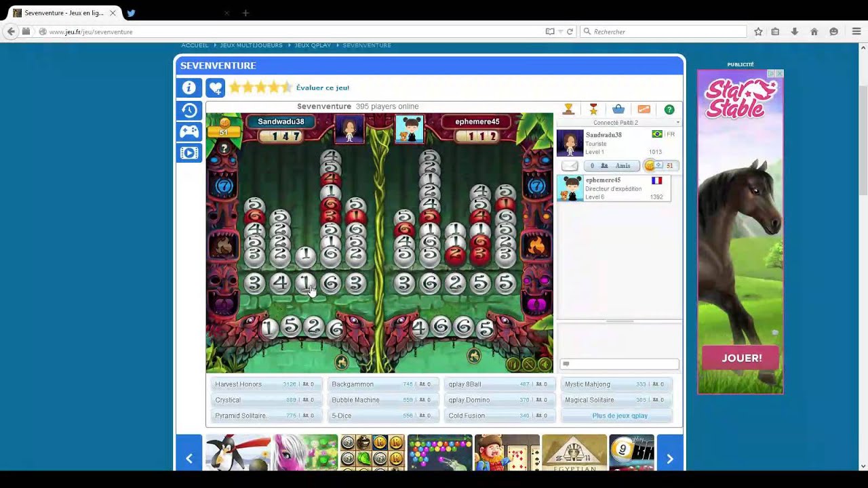Click the Egyptian game thumbnail

(x=574, y=452)
